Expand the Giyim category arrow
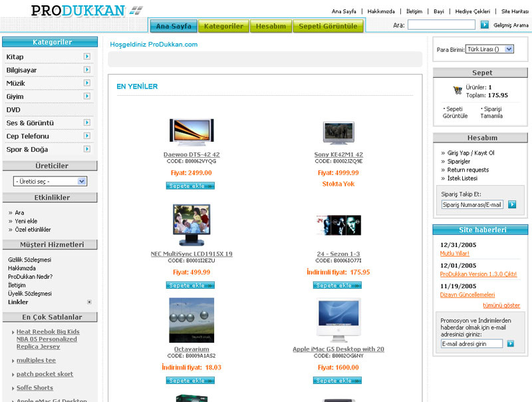 [x=87, y=96]
